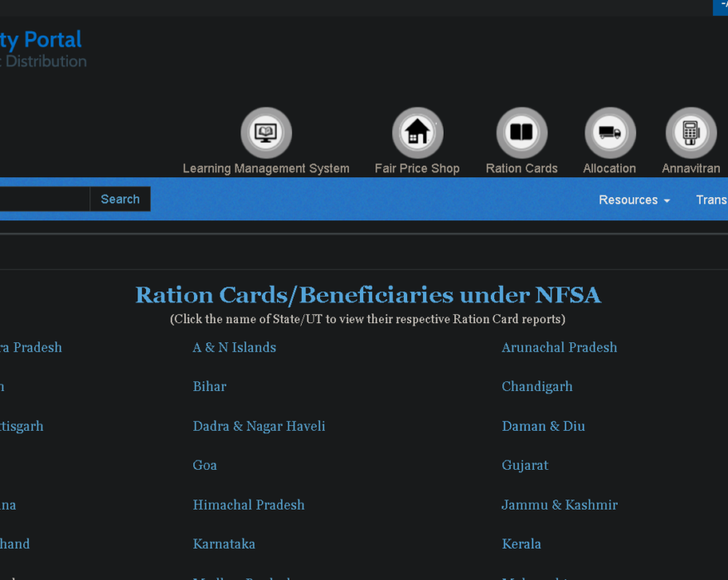The height and width of the screenshot is (580, 728).
Task: Open the Chandigarh report link
Action: (x=537, y=387)
